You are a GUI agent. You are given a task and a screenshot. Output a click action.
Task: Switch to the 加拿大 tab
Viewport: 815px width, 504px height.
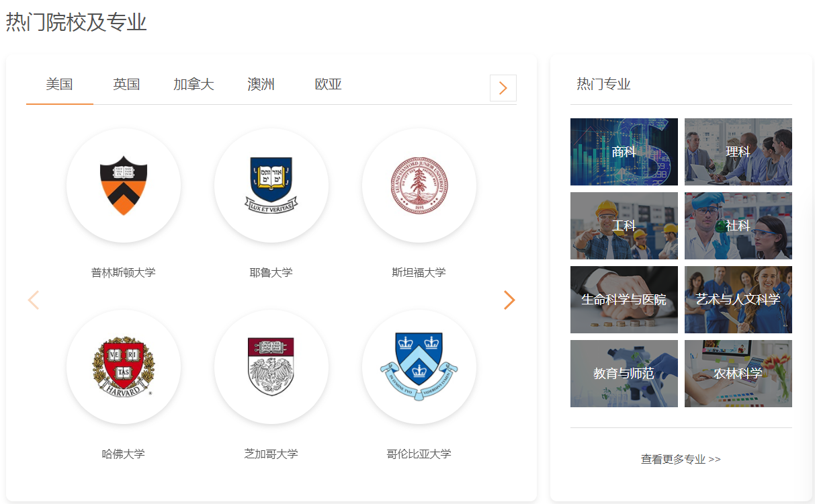(x=194, y=85)
